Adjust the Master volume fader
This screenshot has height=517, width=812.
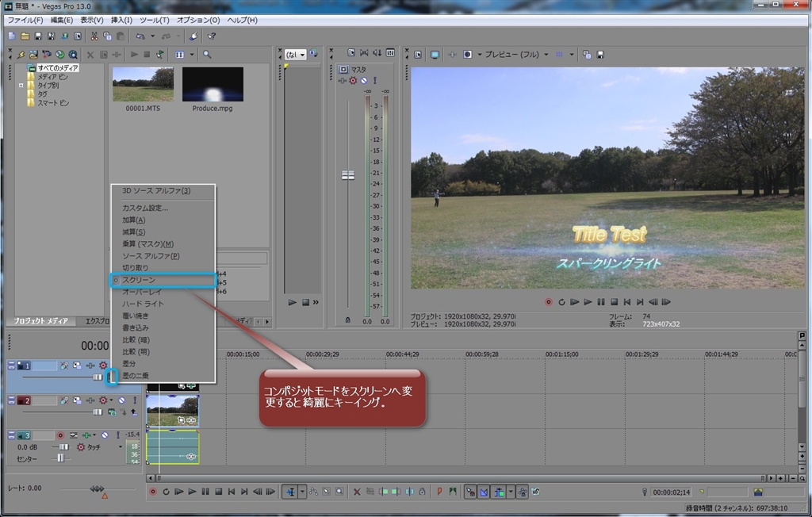click(x=348, y=175)
